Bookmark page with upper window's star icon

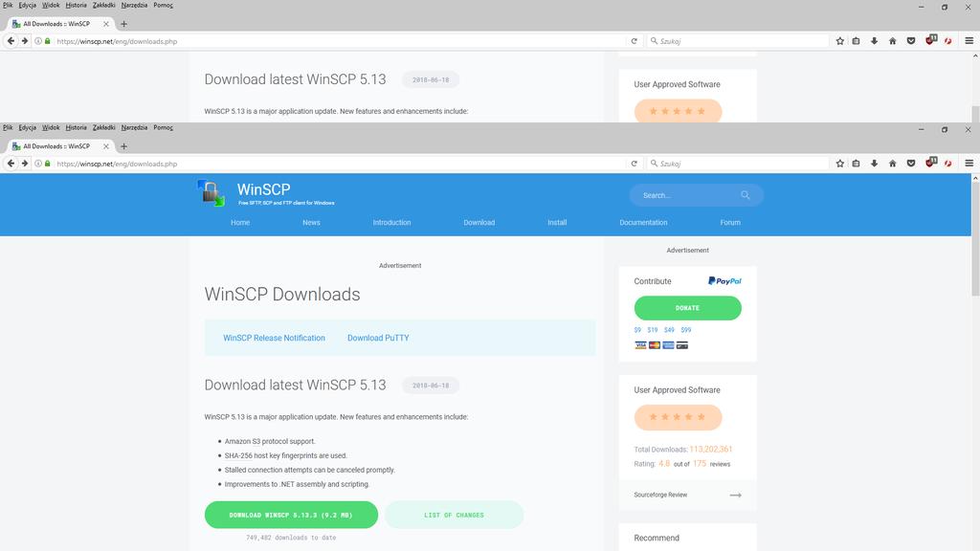840,41
